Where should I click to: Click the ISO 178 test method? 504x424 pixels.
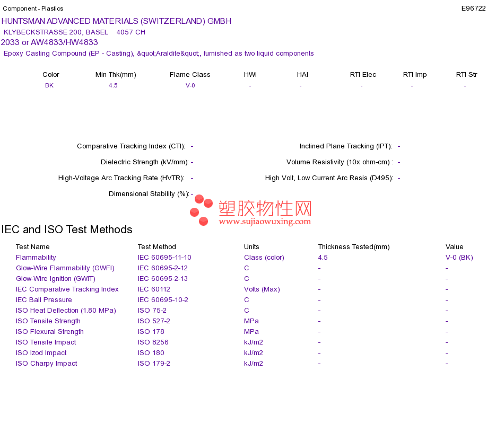[x=151, y=332]
